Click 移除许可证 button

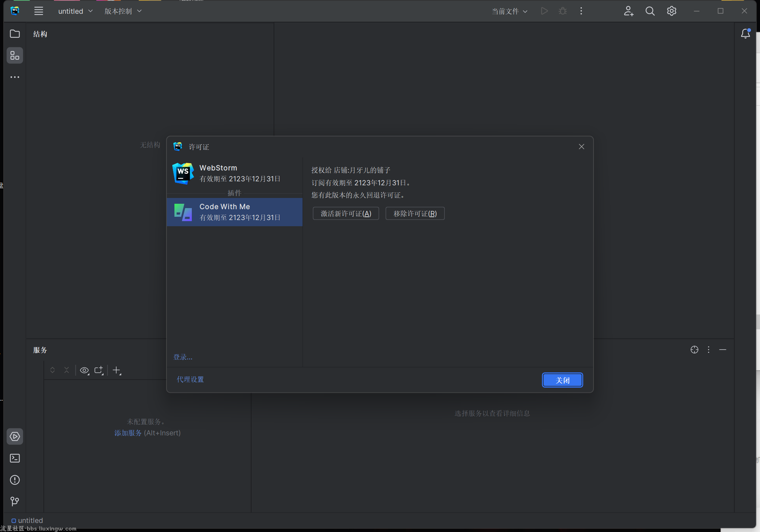click(x=415, y=214)
